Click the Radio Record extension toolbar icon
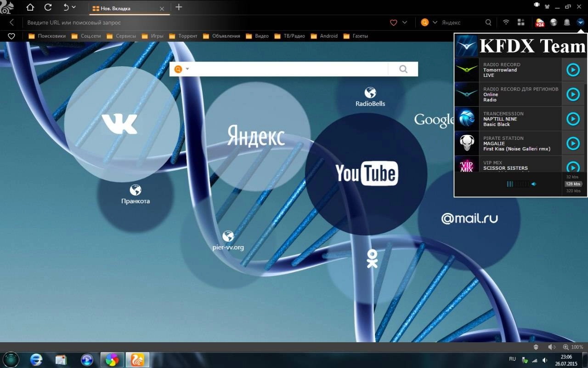Screen dimensions: 588x368 tap(580, 22)
